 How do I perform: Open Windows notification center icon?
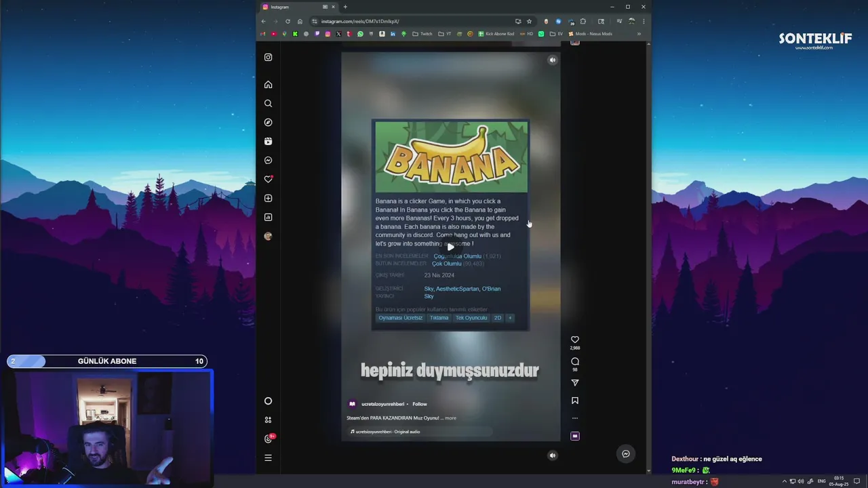click(x=857, y=481)
